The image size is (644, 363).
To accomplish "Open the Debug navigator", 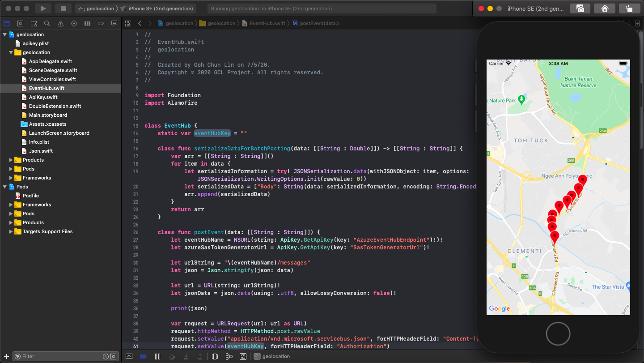I will coord(87,23).
